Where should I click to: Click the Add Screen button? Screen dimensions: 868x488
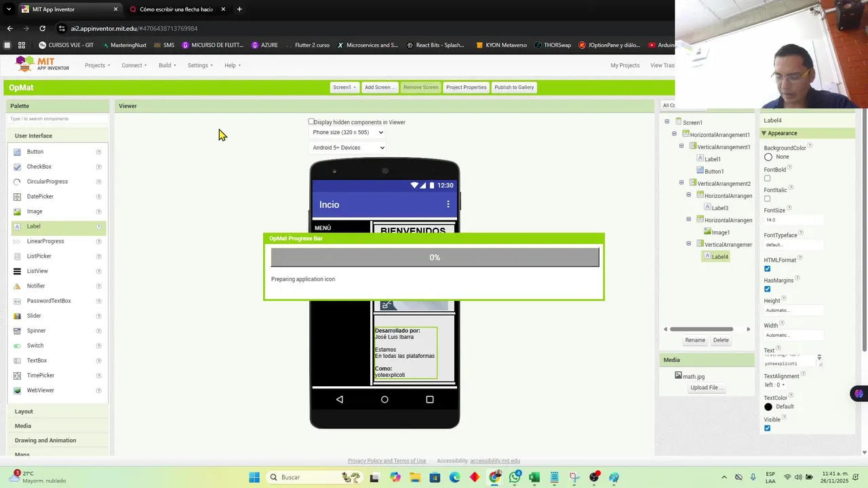coord(379,87)
